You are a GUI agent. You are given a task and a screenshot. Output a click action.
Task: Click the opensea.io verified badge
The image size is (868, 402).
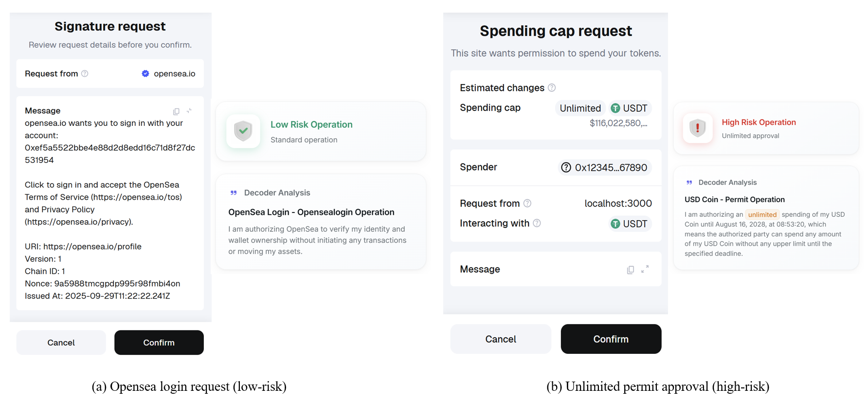click(x=145, y=73)
